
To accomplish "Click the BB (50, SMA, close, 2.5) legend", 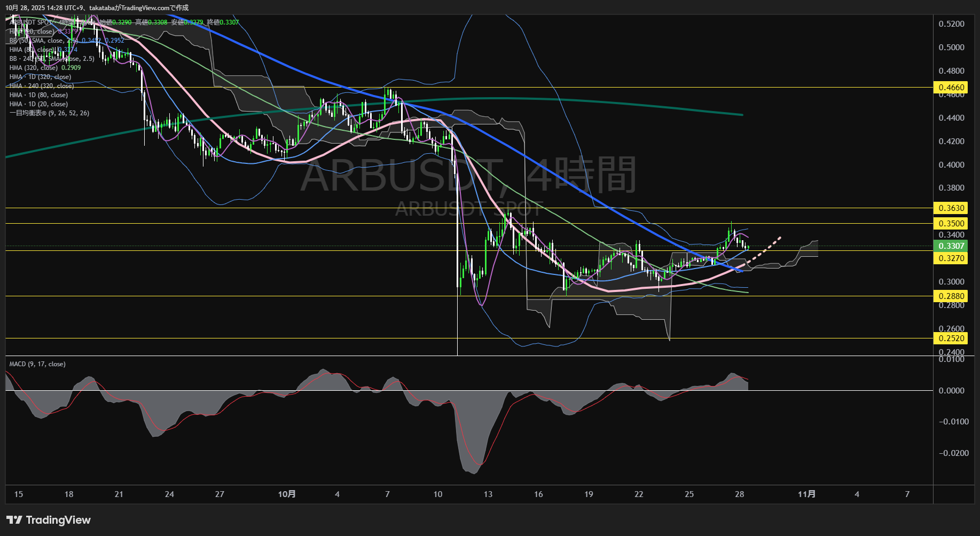I will (43, 41).
